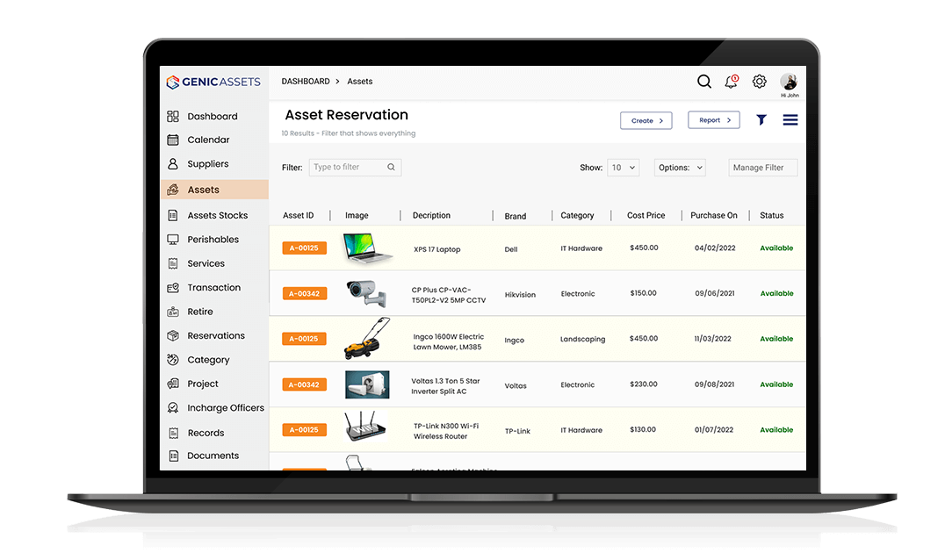Click the Incharge Officers badge icon
Image resolution: width=945 pixels, height=560 pixels.
pos(173,407)
